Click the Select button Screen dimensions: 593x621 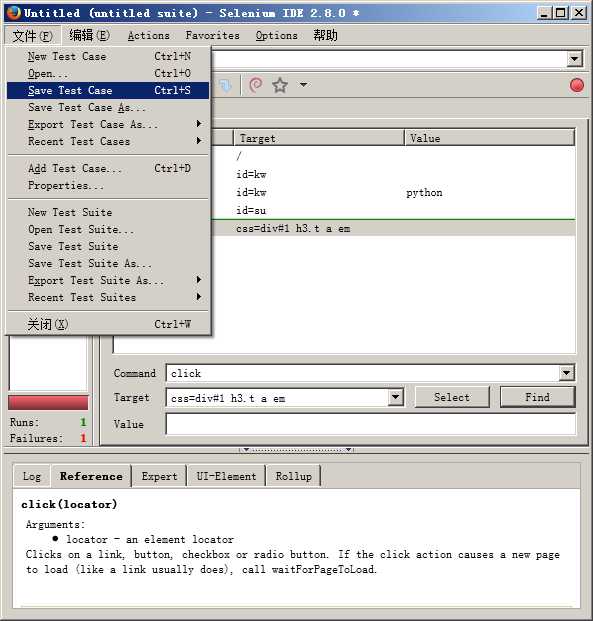click(x=452, y=397)
